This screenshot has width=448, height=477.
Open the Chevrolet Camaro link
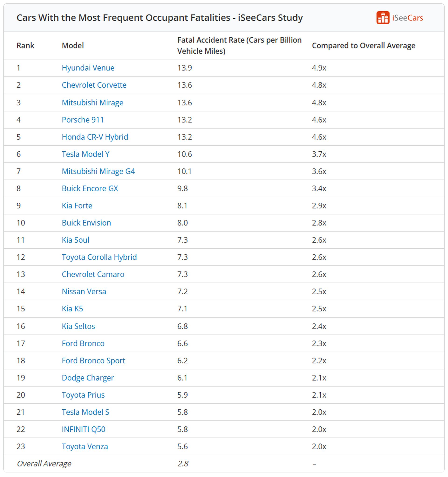93,274
